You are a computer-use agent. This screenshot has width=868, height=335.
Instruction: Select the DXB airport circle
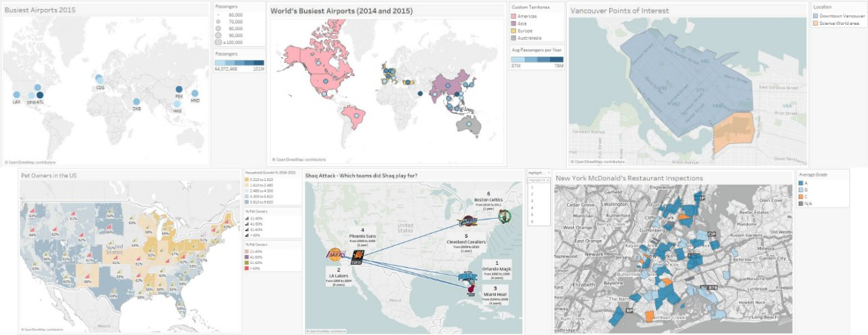tap(137, 102)
